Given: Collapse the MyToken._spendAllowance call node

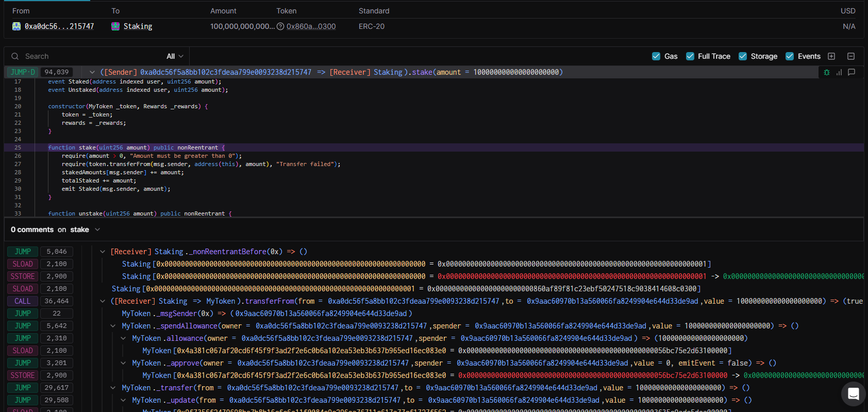Looking at the screenshot, I should (x=113, y=326).
